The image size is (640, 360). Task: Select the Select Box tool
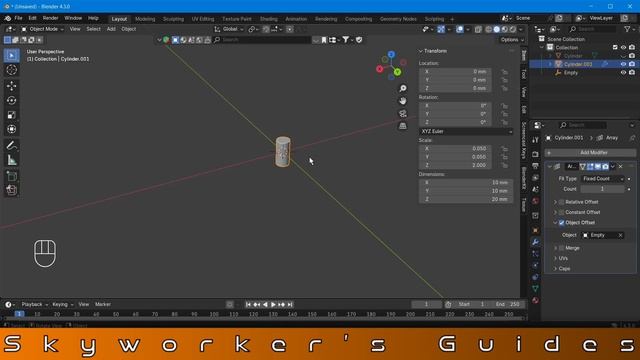(11, 56)
